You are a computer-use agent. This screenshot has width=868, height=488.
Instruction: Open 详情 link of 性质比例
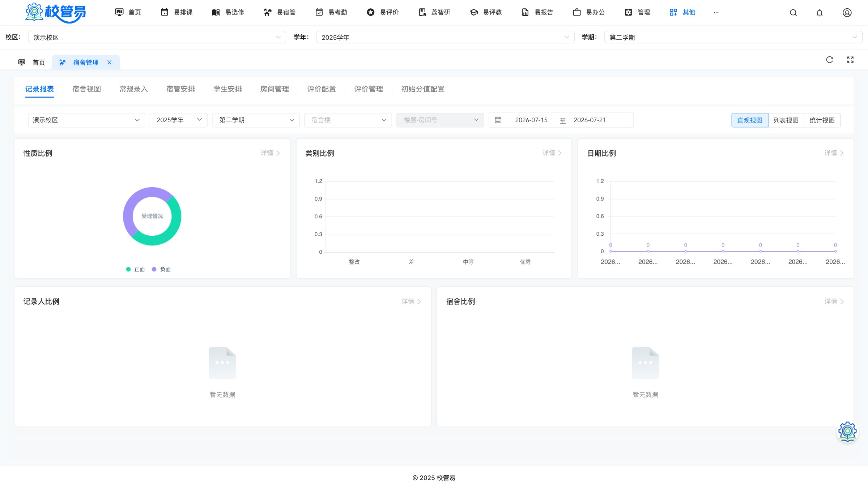click(x=270, y=153)
